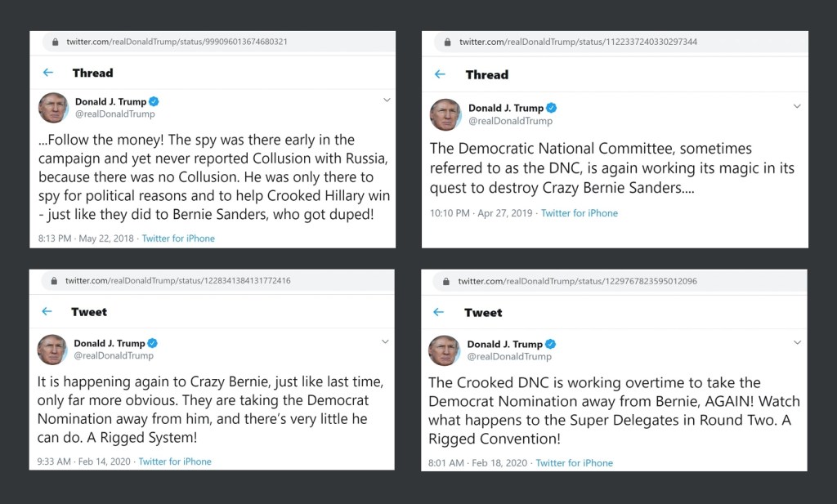Click verified badge in 'Follow the money' tweet
The height and width of the screenshot is (504, 837).
[x=154, y=102]
